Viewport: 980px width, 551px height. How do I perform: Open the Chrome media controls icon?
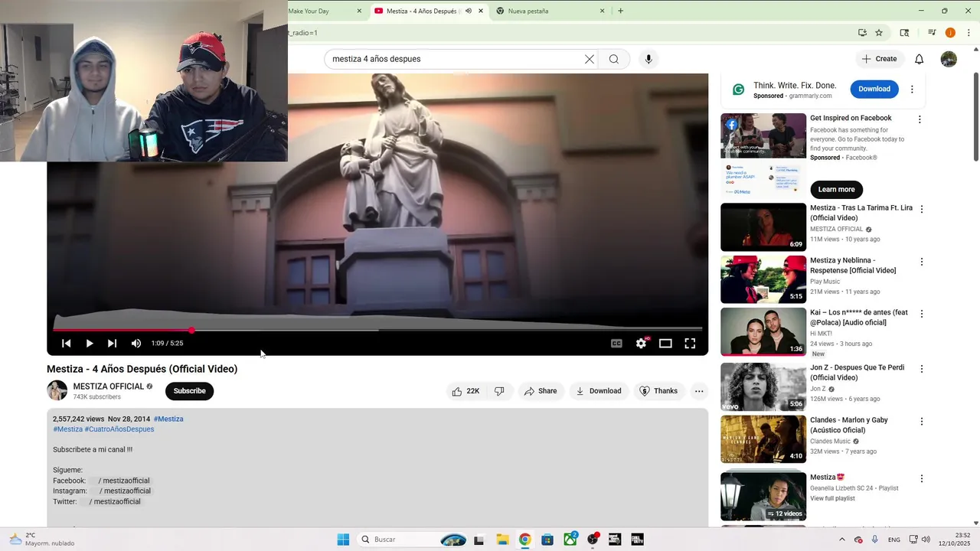pos(932,33)
